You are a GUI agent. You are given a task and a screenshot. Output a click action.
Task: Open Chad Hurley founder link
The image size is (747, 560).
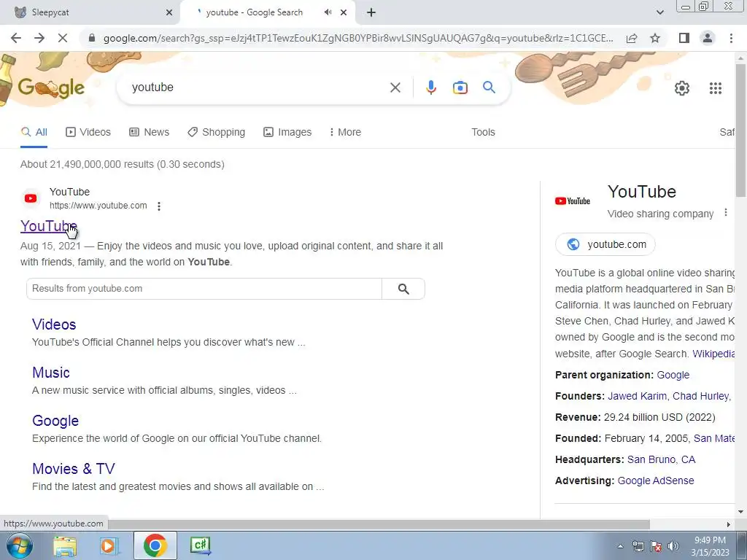[x=701, y=396]
